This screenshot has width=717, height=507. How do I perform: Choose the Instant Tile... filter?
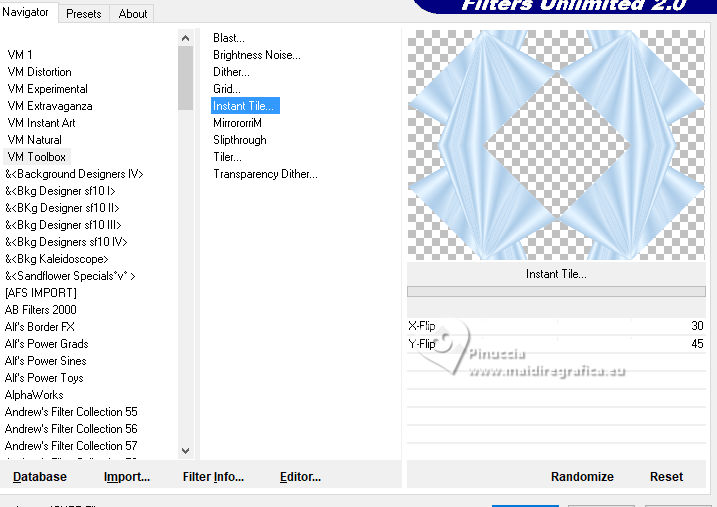pos(245,106)
